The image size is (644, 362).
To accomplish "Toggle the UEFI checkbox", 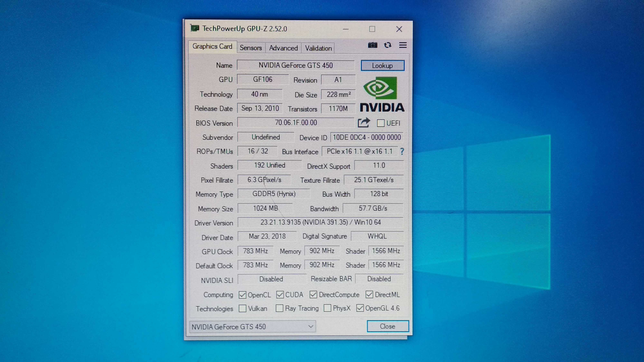I will coord(380,123).
